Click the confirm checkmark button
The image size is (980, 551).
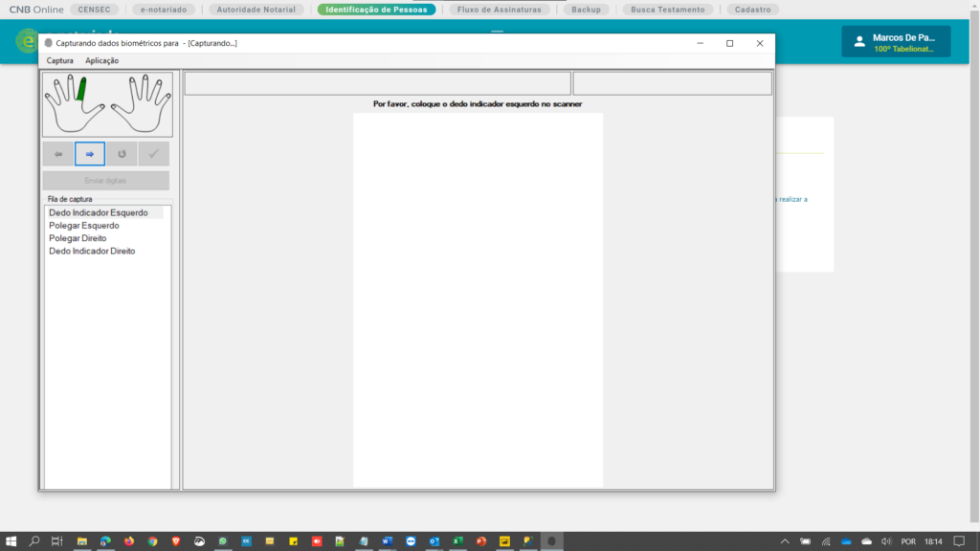pos(153,154)
